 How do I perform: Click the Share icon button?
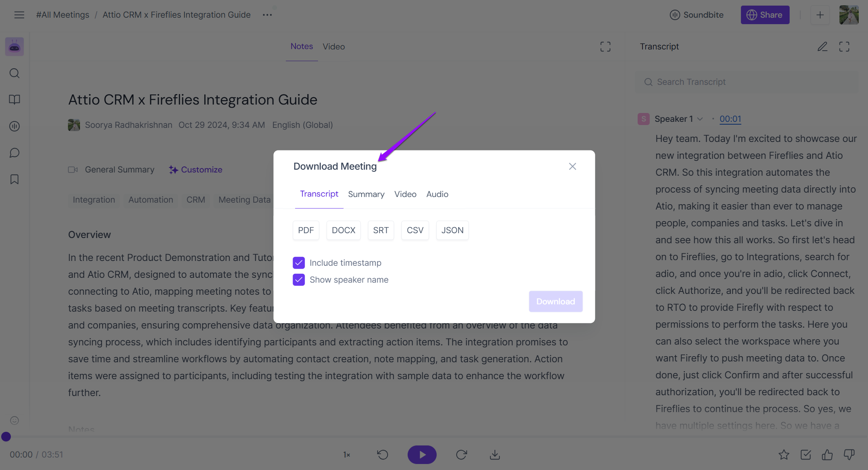[x=764, y=14]
